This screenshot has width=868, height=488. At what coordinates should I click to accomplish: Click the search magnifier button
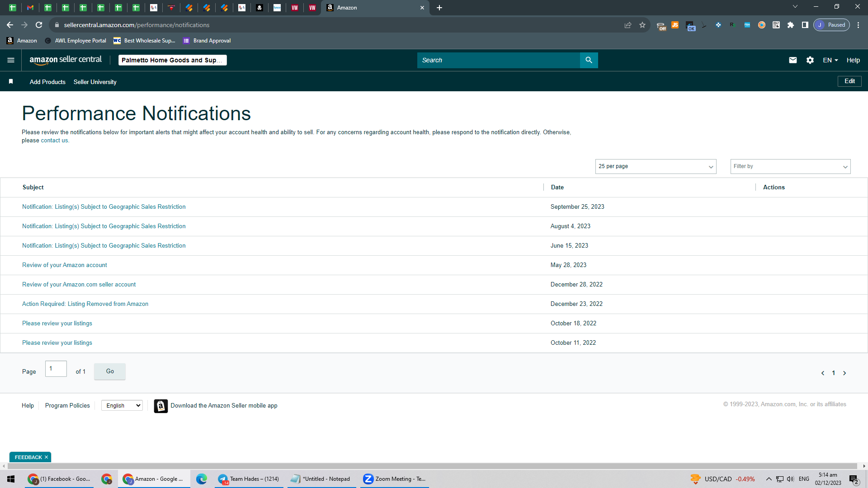click(589, 60)
